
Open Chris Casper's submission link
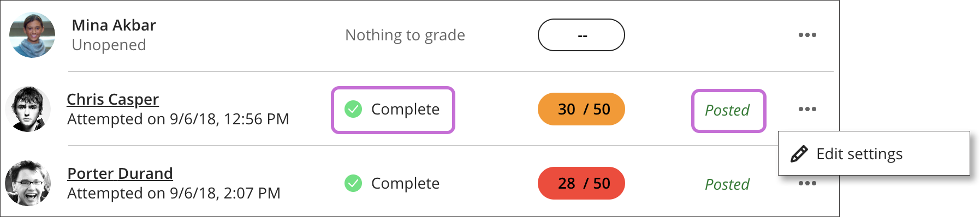[x=112, y=99]
